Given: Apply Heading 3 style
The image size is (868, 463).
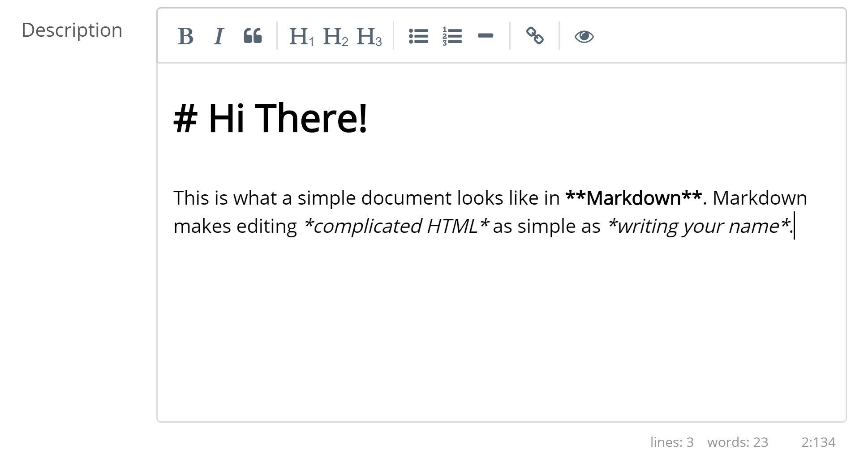Looking at the screenshot, I should [369, 36].
